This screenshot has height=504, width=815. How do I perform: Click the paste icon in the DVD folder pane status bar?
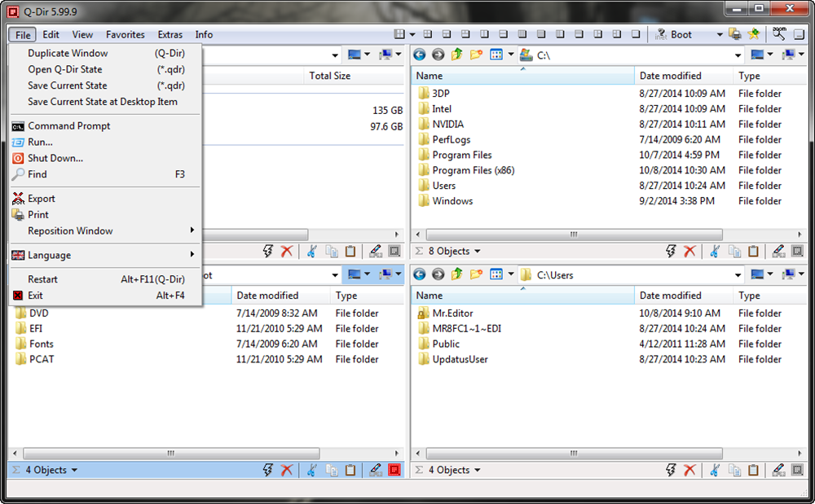350,471
